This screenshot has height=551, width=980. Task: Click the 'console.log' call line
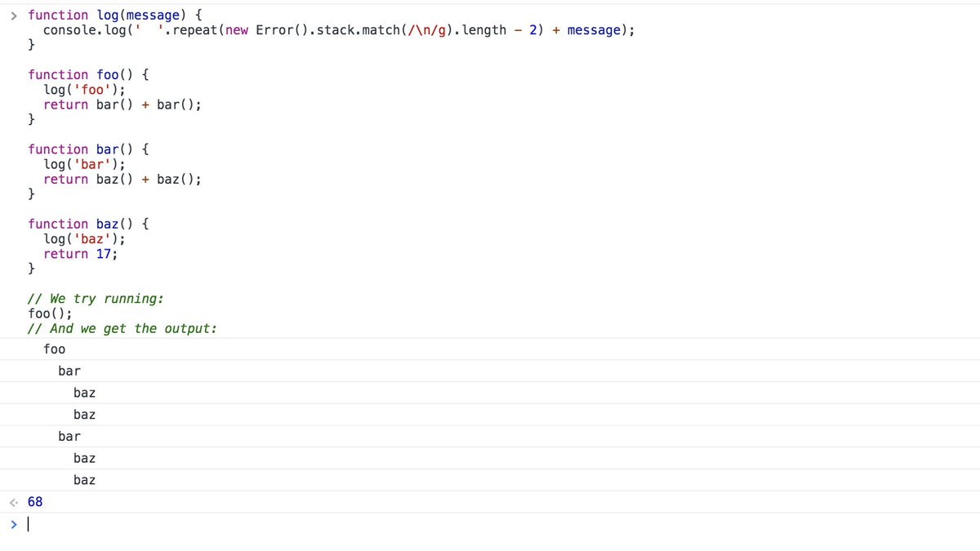(245, 29)
